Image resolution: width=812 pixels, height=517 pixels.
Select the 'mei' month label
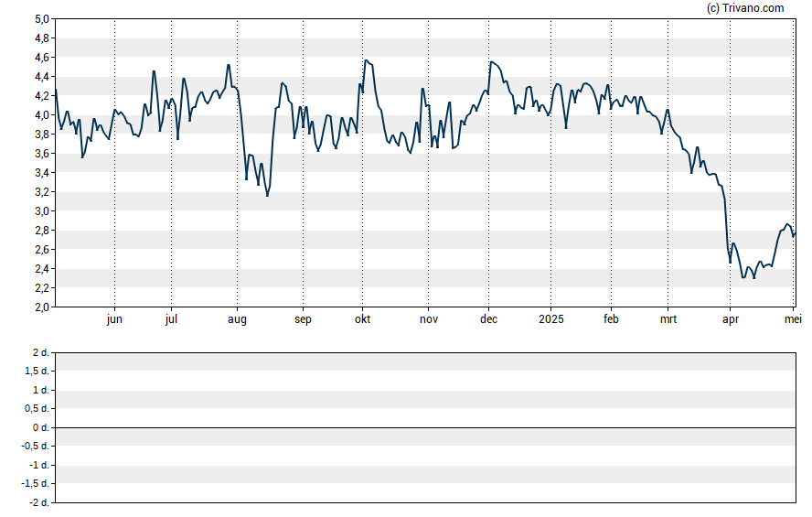pos(793,319)
